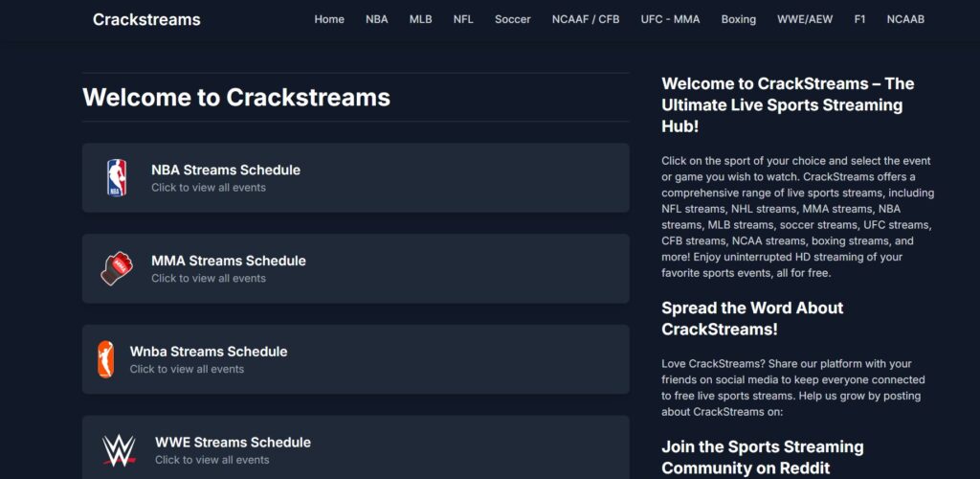Image resolution: width=980 pixels, height=479 pixels.
Task: Click the WNBA logo icon
Action: point(105,359)
